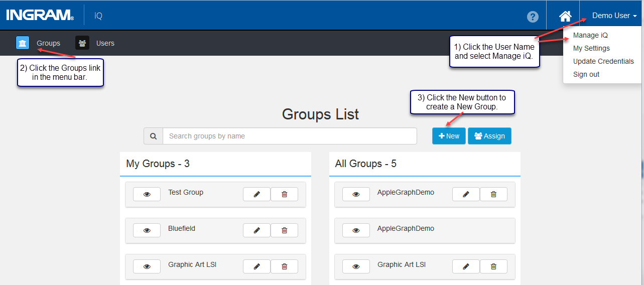Screen dimensions: 644x285
Task: Click the search magnifier icon
Action: pyautogui.click(x=153, y=136)
